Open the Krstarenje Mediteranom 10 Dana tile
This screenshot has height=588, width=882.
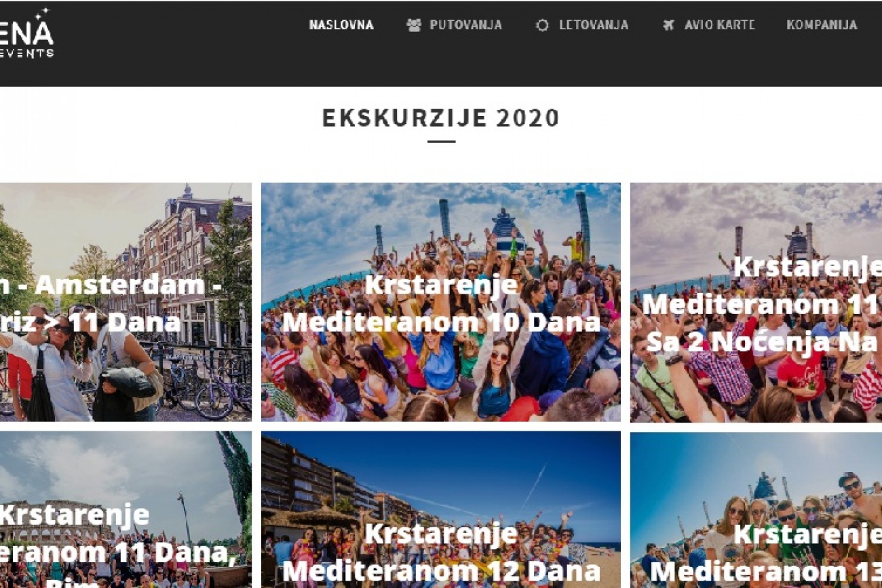[x=441, y=302]
